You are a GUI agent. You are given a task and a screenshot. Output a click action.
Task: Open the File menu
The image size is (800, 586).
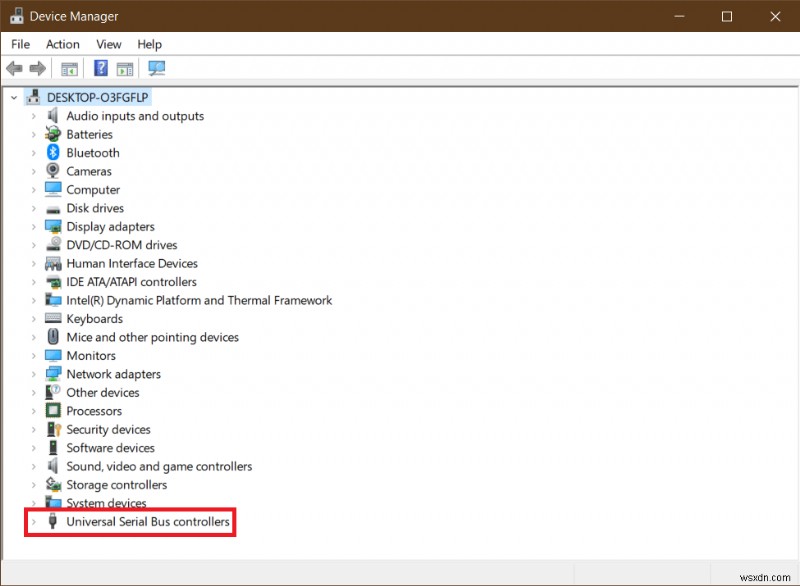click(20, 44)
